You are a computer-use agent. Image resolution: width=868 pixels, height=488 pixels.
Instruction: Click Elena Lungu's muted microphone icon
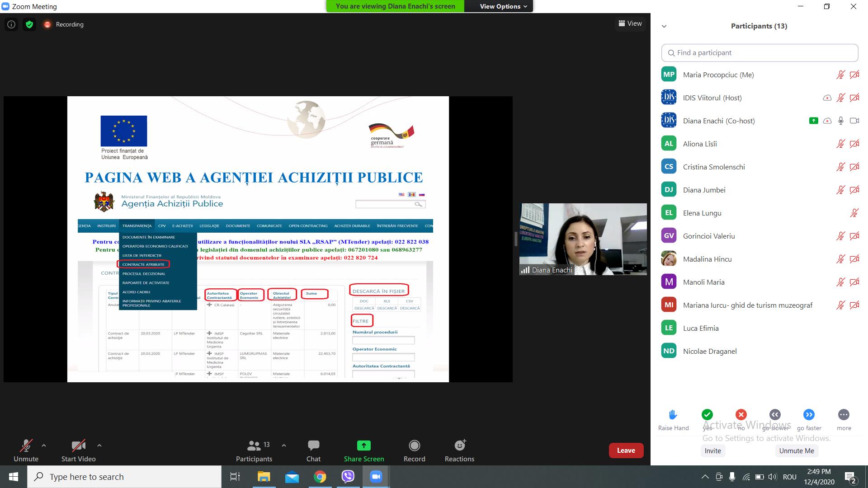point(854,213)
